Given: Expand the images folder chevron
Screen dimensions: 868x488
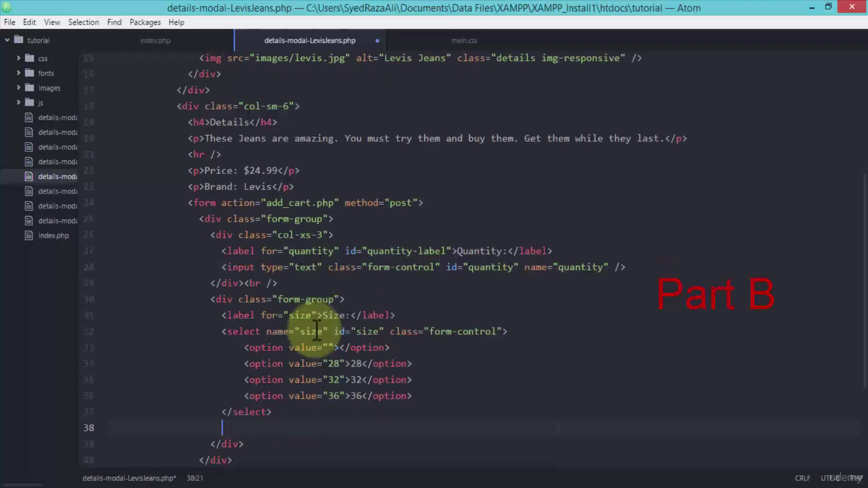Looking at the screenshot, I should coord(19,88).
